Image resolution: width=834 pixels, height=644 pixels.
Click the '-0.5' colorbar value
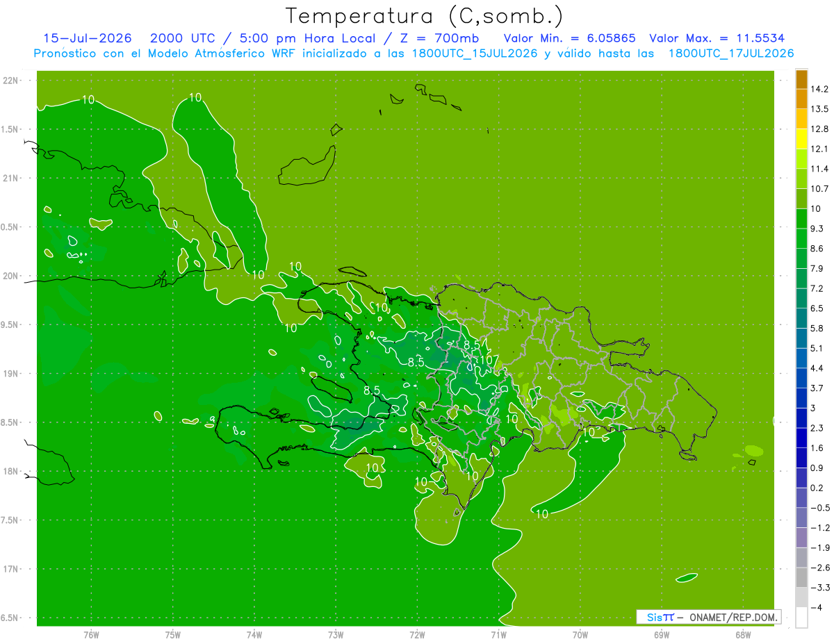pyautogui.click(x=820, y=509)
